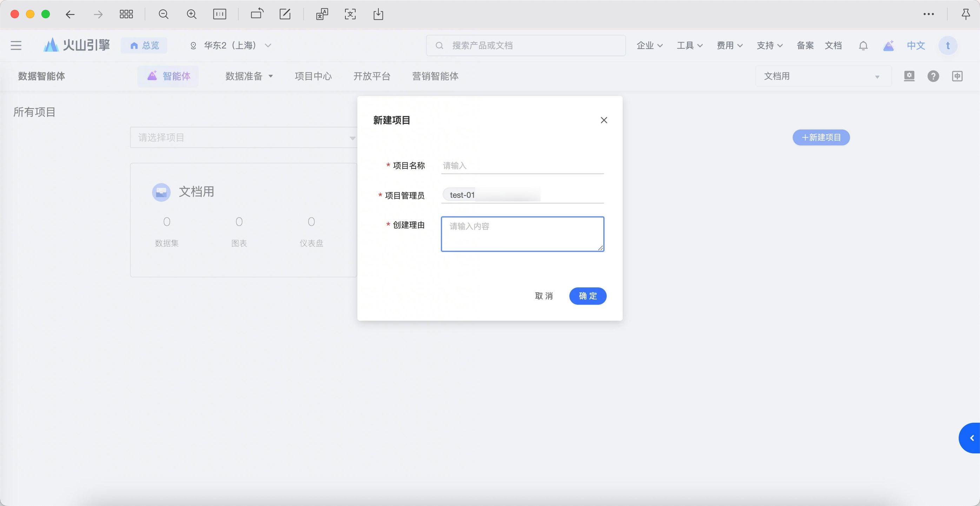
Task: Open the edit annotate pencil icon
Action: [285, 14]
